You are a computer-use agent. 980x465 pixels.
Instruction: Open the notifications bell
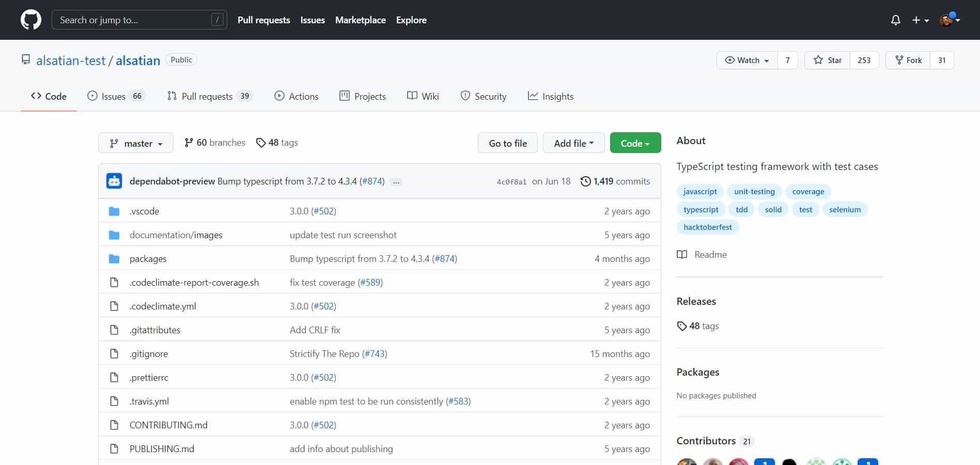(895, 20)
